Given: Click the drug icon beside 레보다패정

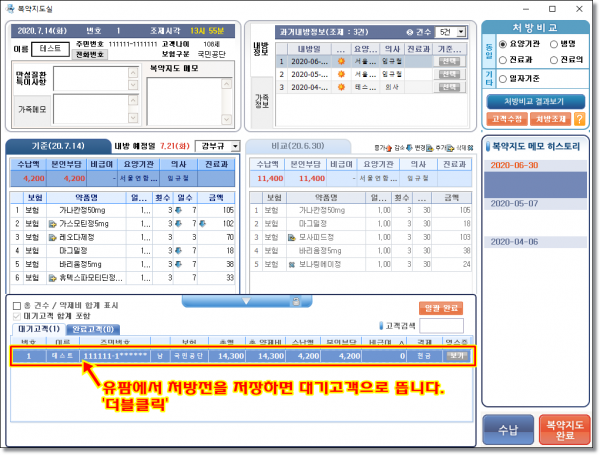Looking at the screenshot, I should click(53, 239).
